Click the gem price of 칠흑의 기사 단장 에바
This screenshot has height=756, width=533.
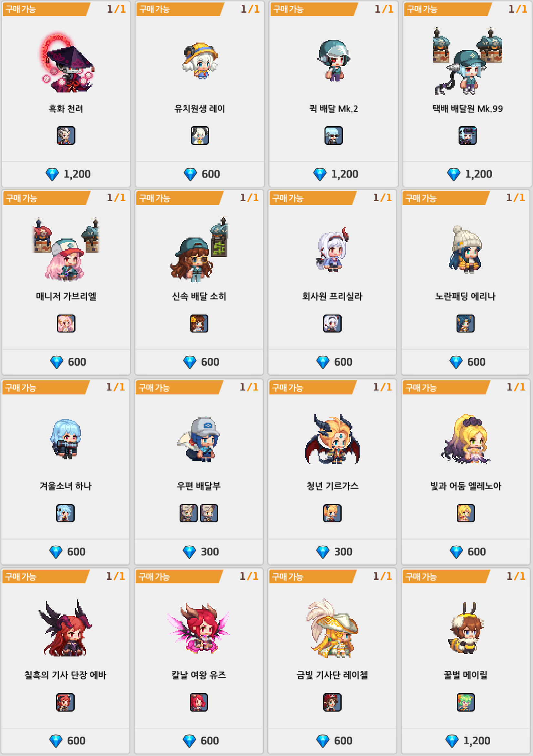67,741
